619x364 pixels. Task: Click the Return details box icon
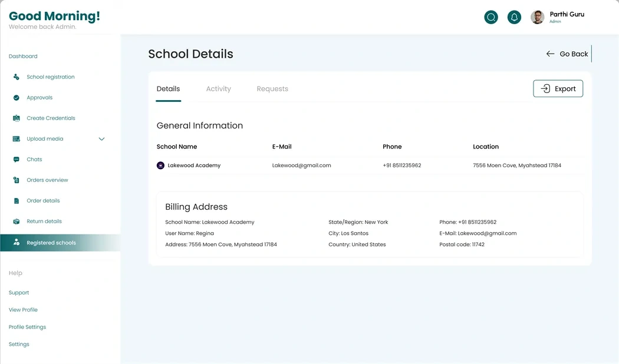pyautogui.click(x=16, y=221)
